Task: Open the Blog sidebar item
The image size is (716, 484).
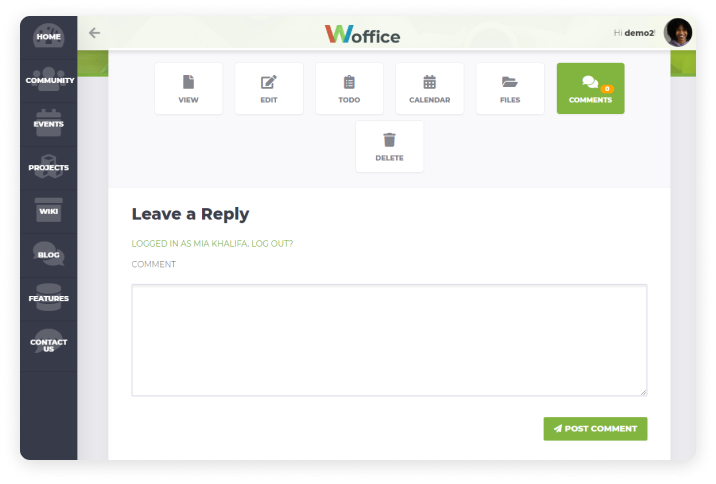Action: 48,254
